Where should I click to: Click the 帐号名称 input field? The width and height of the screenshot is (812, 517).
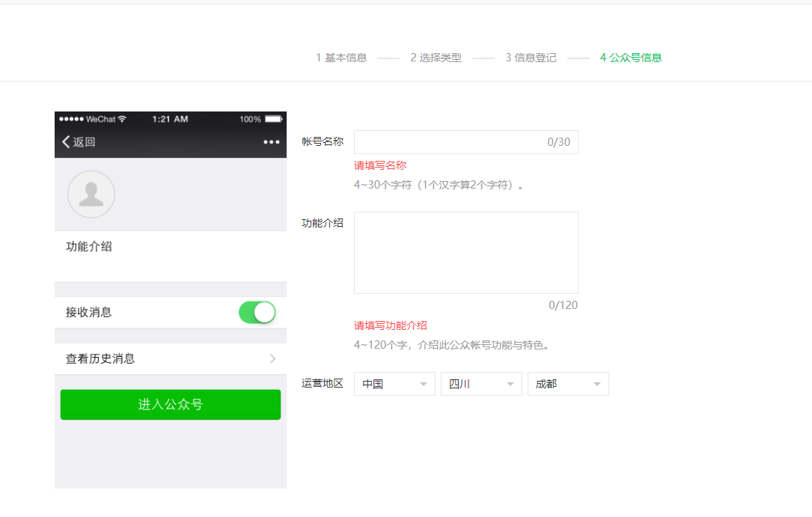449,142
